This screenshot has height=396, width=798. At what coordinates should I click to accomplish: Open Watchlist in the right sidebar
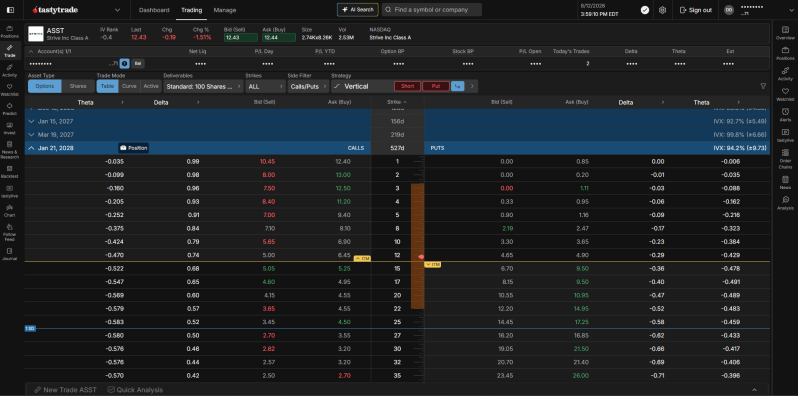tap(785, 94)
